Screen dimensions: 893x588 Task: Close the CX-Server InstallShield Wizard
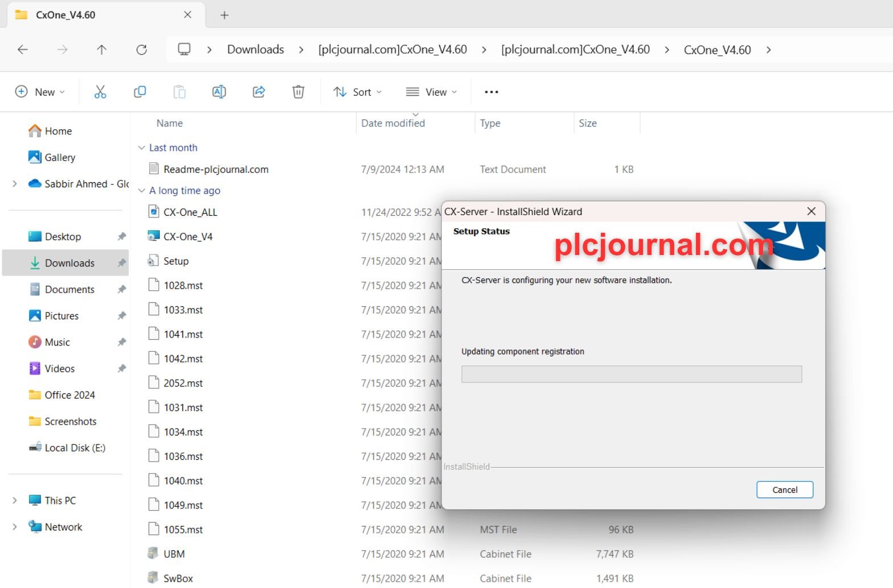pyautogui.click(x=811, y=211)
